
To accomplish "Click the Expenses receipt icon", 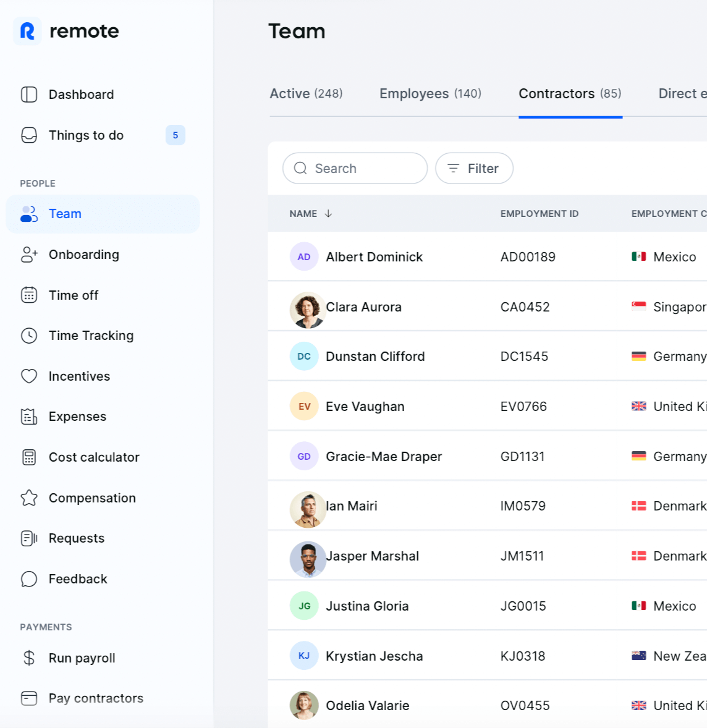I will pos(28,416).
